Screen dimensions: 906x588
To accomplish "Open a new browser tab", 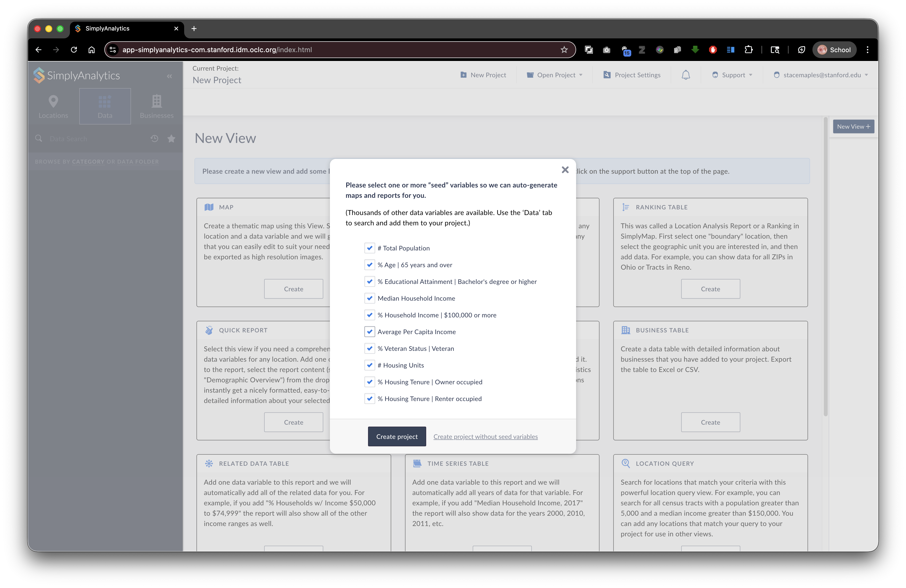I will click(x=194, y=29).
